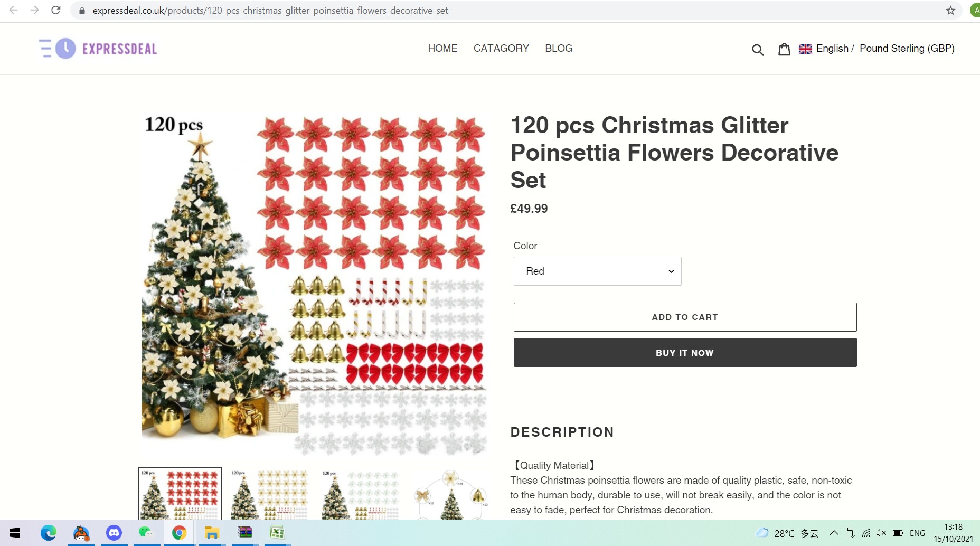Open the Windows Start menu
The image size is (980, 546).
(15, 533)
